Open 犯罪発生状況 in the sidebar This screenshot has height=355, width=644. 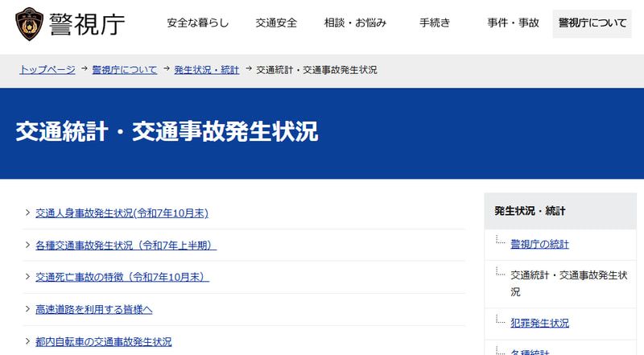(539, 323)
